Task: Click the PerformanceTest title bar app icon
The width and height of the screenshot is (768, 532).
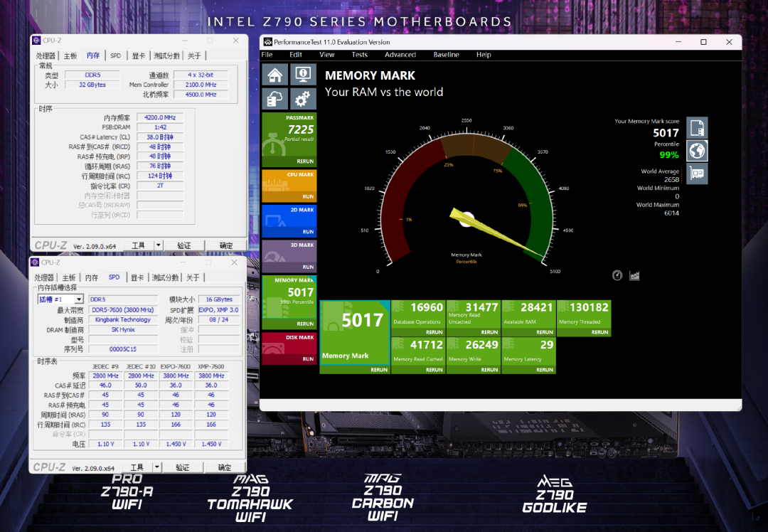Action: [x=268, y=42]
